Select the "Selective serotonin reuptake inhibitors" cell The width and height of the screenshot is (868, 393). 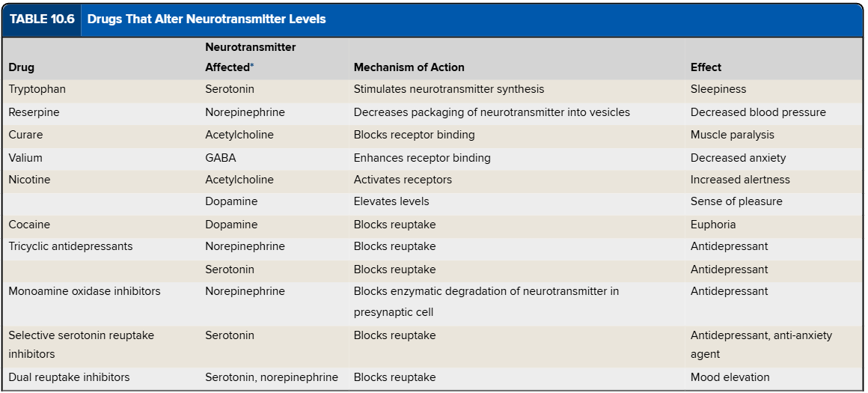click(x=81, y=344)
